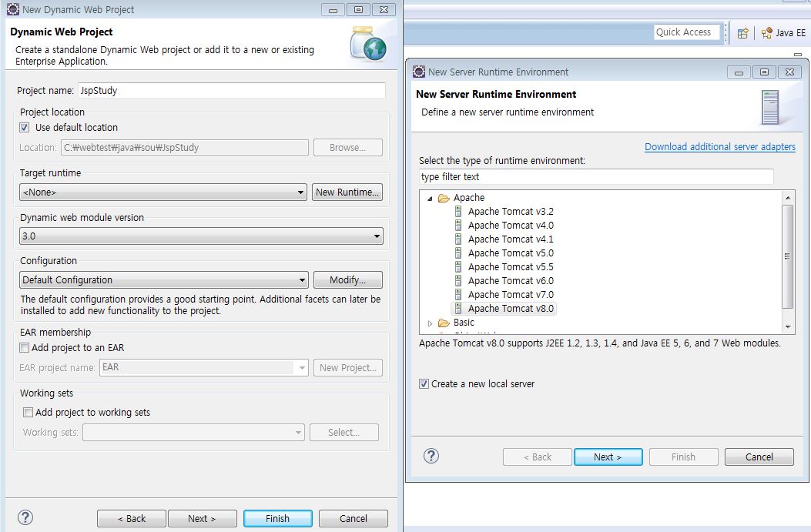Switch to the Java EE perspective
Image resolution: width=811 pixels, height=532 pixels.
click(783, 33)
